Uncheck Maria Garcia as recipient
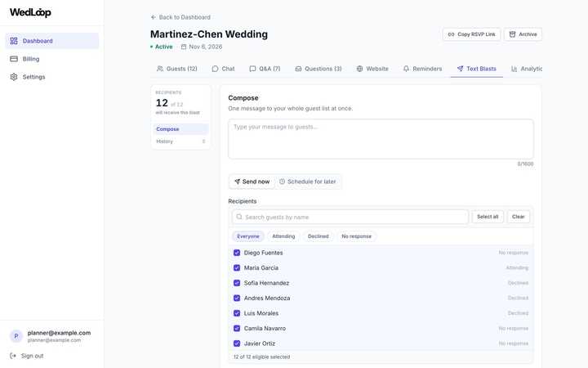588x368 pixels. click(x=237, y=267)
